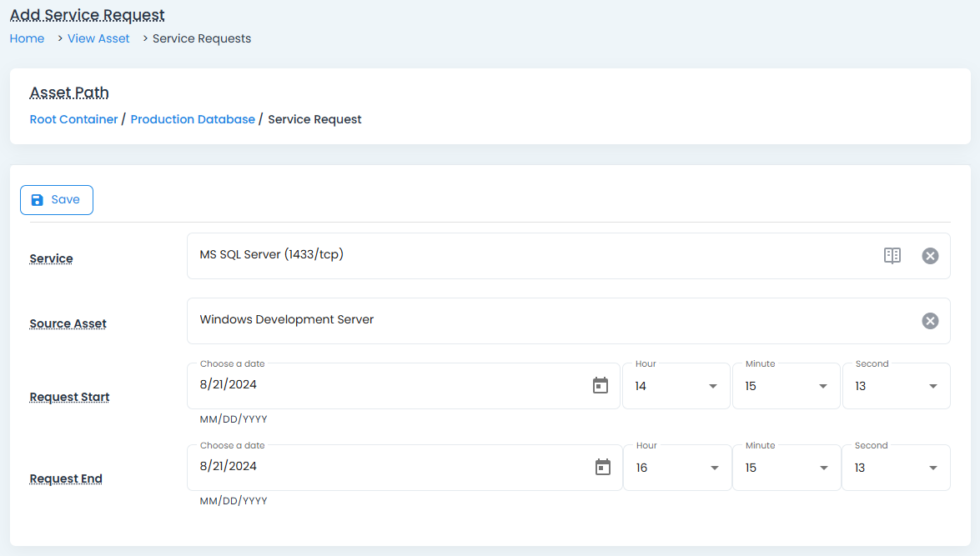Click the Request End date input field
The image size is (980, 556).
pos(384,467)
